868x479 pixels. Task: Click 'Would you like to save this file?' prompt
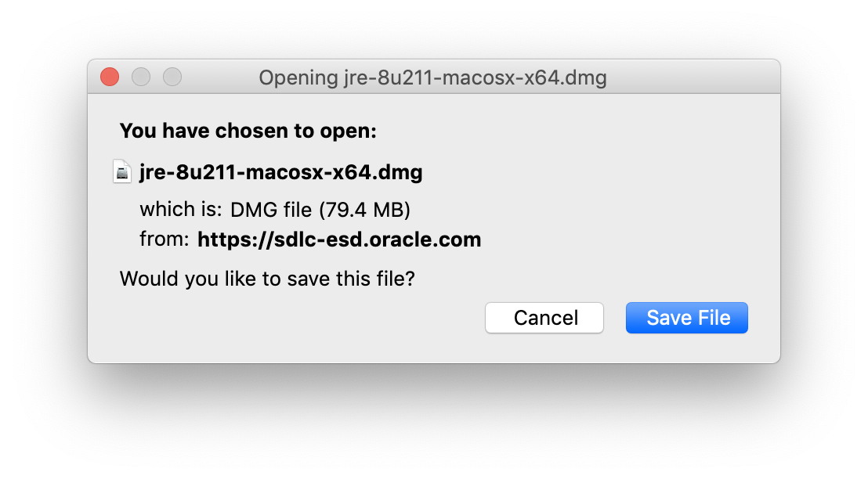click(266, 278)
